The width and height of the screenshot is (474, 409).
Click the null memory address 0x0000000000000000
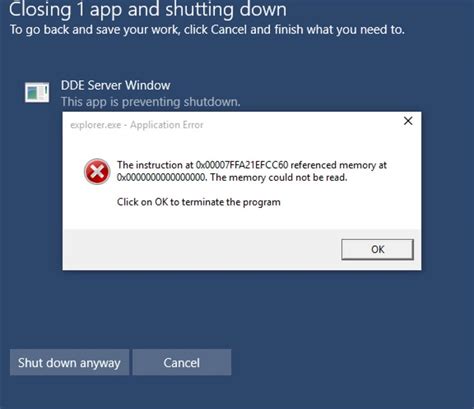coord(162,177)
